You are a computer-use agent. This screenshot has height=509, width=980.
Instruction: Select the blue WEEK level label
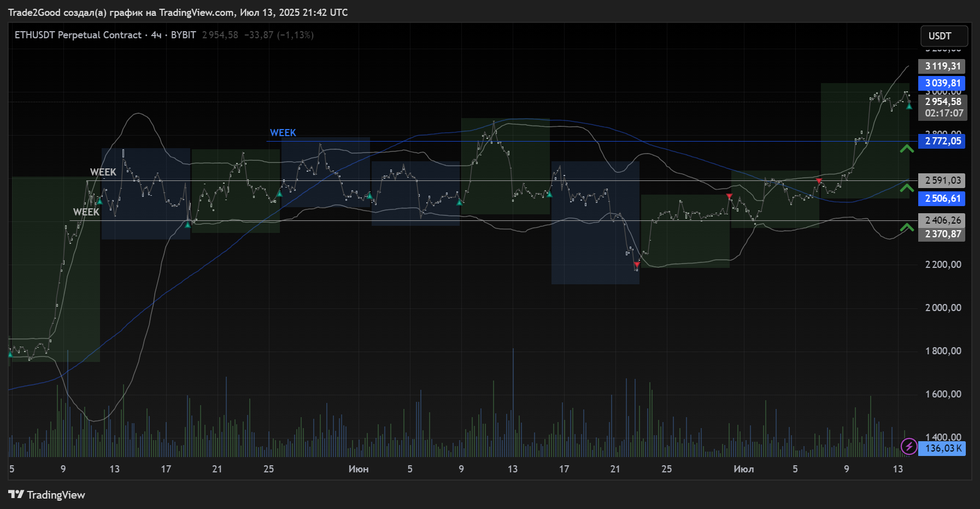click(283, 133)
